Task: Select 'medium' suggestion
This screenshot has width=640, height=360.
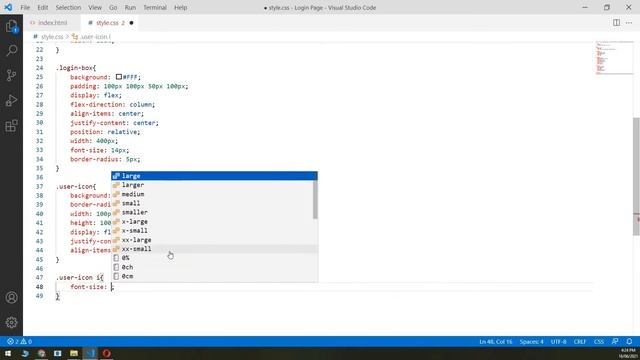Action: click(x=212, y=194)
